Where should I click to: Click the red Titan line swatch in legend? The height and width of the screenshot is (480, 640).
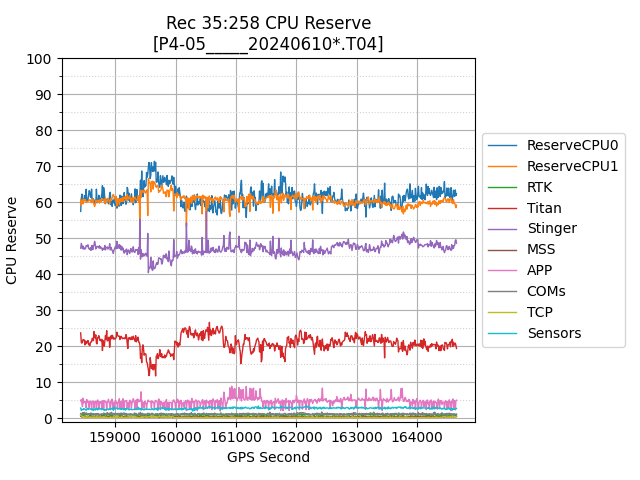point(503,208)
